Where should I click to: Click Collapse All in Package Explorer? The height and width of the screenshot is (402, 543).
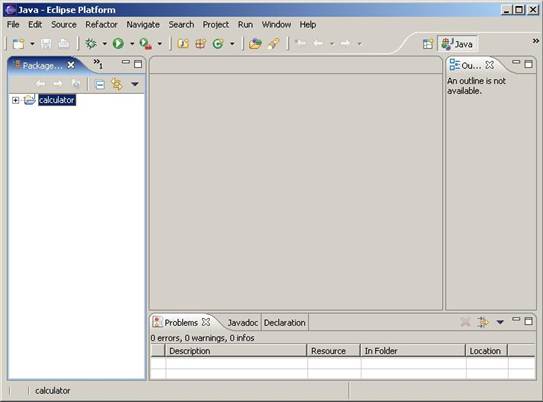click(x=100, y=84)
